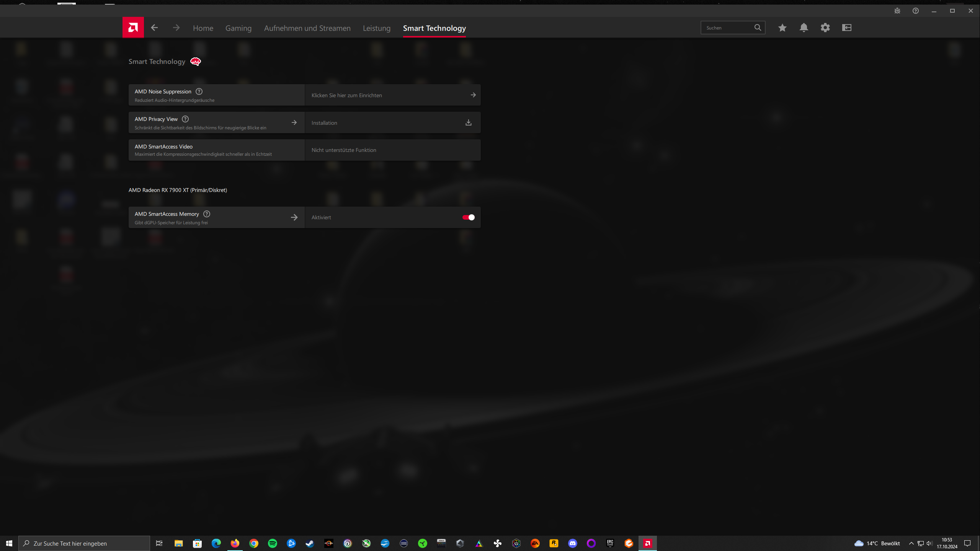Viewport: 980px width, 551px height.
Task: Open the Leistung tab
Action: pos(376,28)
